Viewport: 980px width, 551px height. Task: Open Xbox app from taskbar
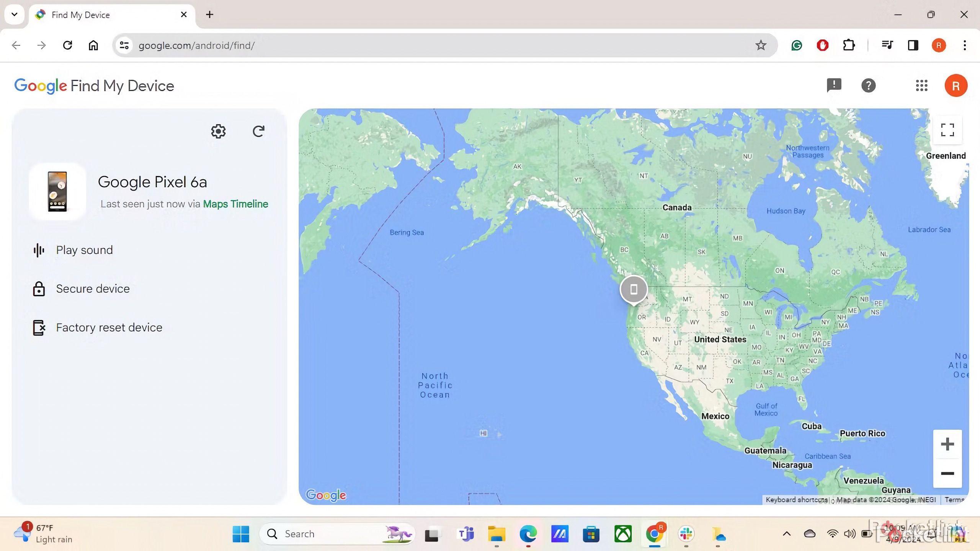pyautogui.click(x=623, y=534)
